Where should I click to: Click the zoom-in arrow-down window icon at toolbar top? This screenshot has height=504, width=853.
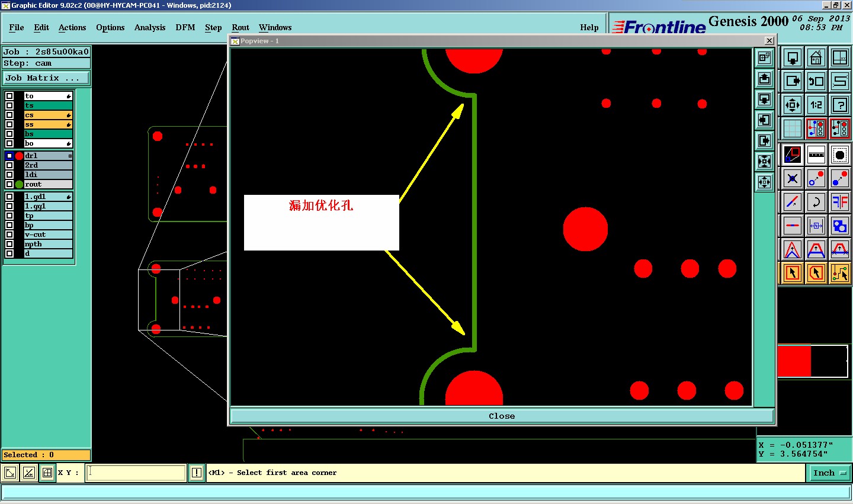[x=793, y=58]
